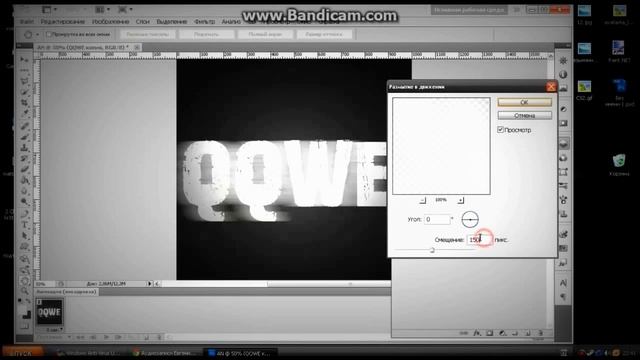Click OK in motion blur dialog
Image resolution: width=640 pixels, height=360 pixels.
point(524,102)
